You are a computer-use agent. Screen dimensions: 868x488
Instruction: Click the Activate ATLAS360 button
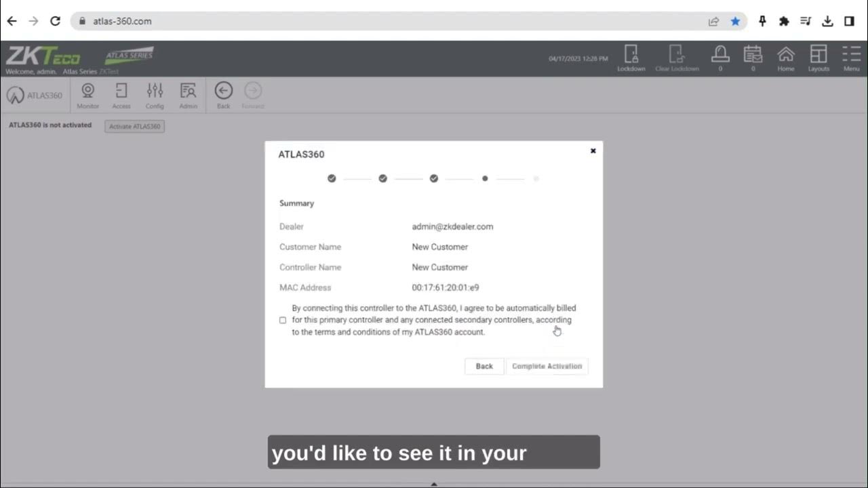[x=134, y=126]
